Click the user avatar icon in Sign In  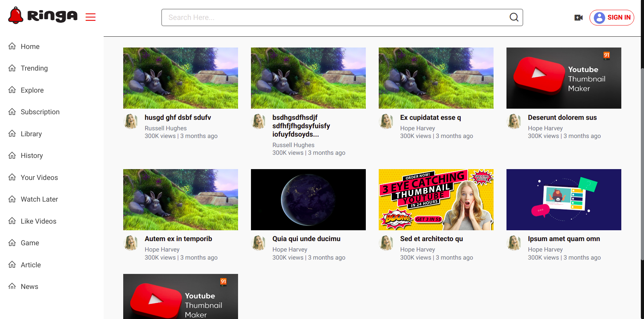pyautogui.click(x=599, y=17)
